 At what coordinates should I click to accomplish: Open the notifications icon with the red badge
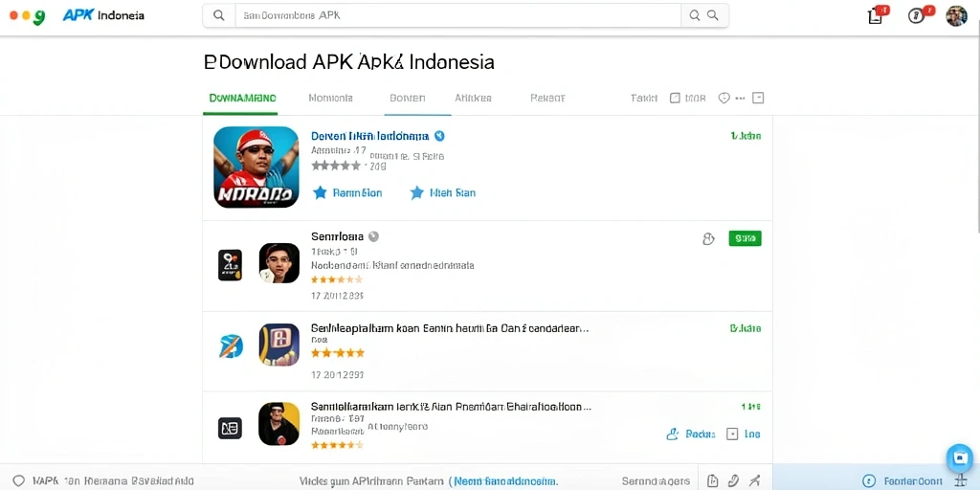(x=878, y=15)
